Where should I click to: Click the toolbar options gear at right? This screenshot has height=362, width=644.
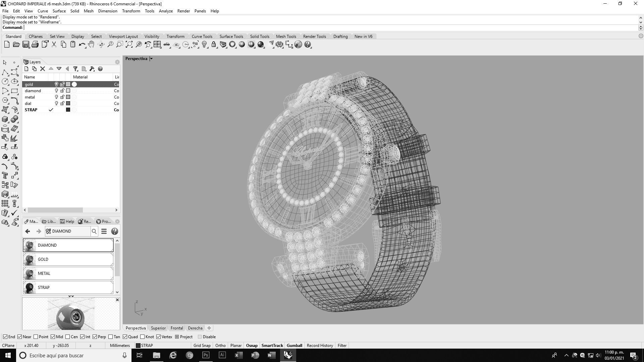641,36
